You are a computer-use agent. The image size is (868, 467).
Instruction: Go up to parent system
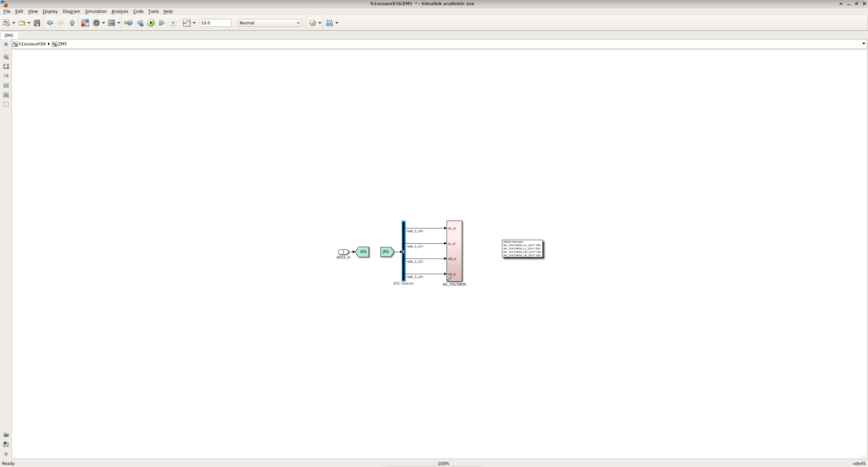[72, 23]
